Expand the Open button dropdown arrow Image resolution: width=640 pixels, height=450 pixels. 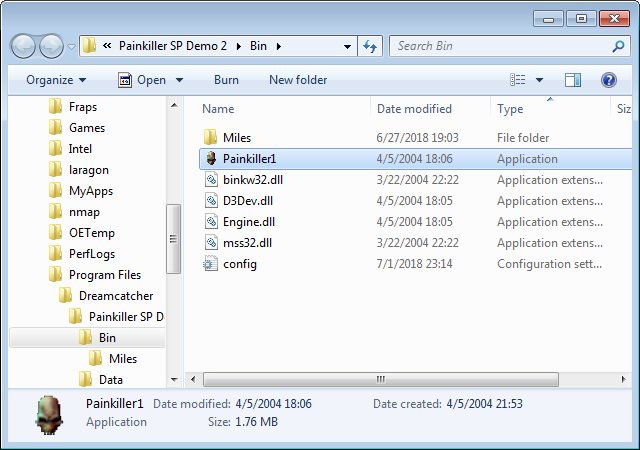tap(179, 80)
